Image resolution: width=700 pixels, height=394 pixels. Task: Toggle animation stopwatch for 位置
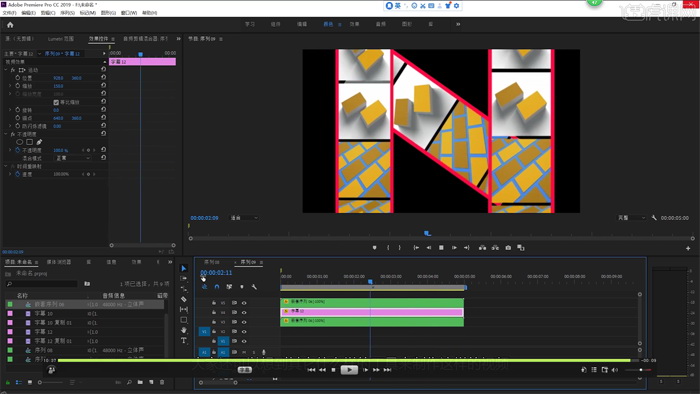(18, 78)
